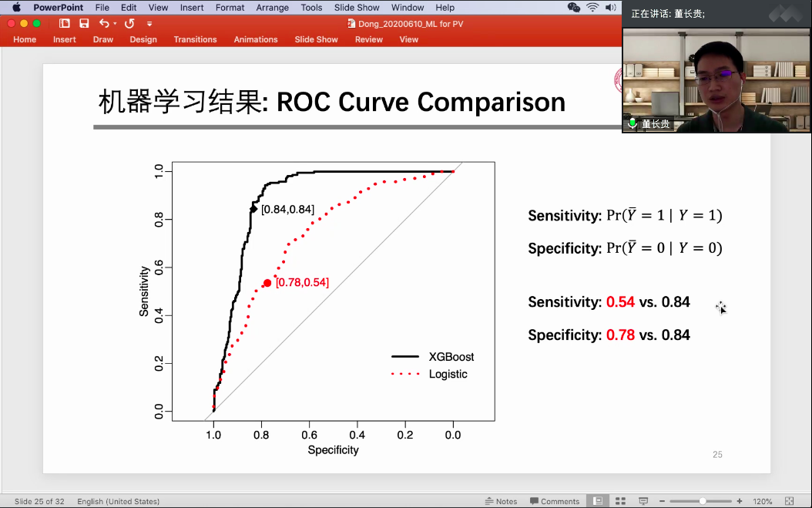Open the 120% zoom level dialog
Viewport: 812px width, 508px height.
click(762, 501)
